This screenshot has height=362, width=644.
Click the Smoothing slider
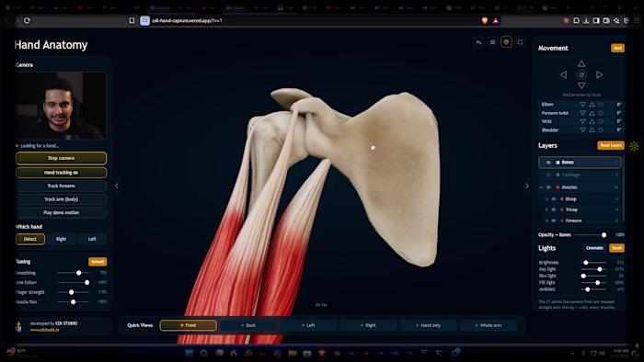73,273
